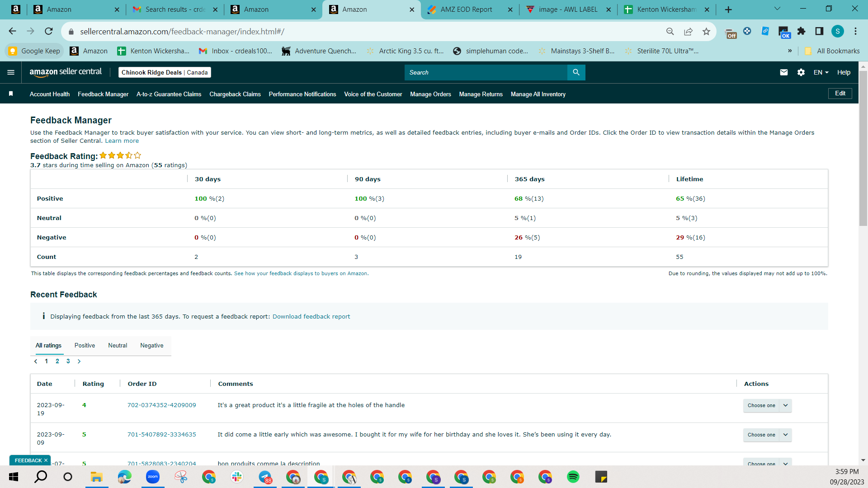Click Download feedback report link
This screenshot has width=868, height=488.
[311, 316]
